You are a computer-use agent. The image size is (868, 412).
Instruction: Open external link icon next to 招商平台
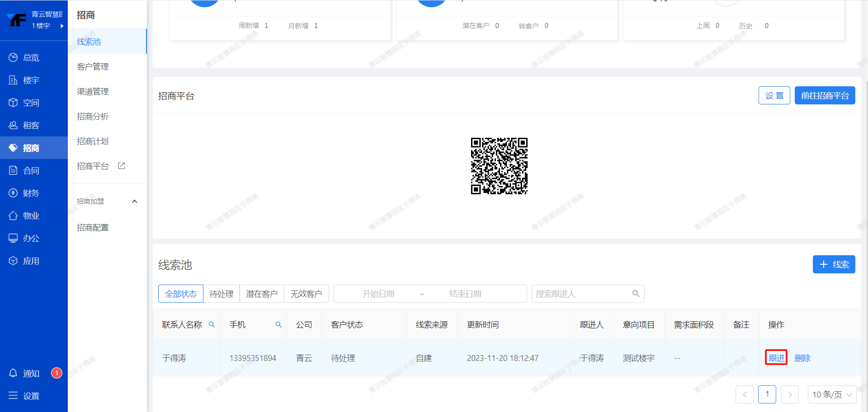(122, 166)
